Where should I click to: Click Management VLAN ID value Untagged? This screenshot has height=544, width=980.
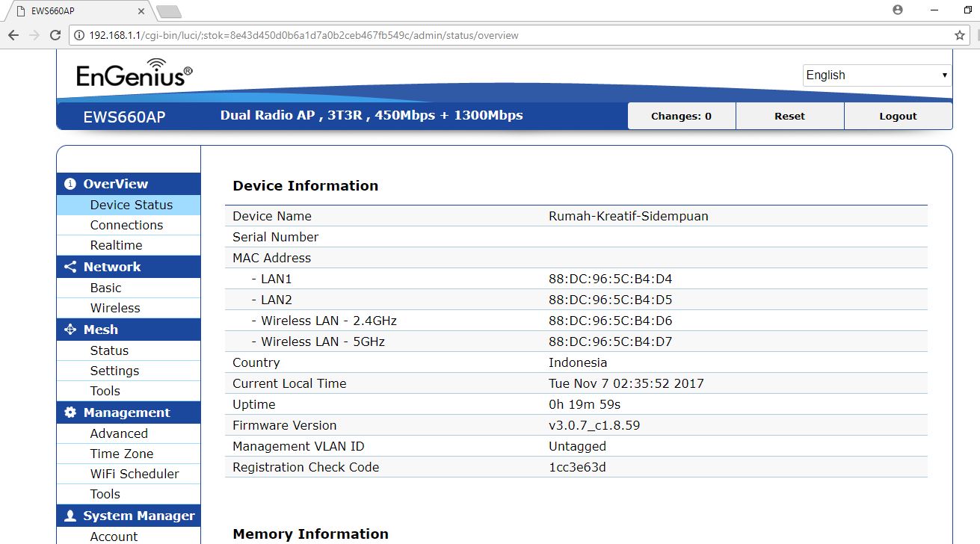point(577,446)
